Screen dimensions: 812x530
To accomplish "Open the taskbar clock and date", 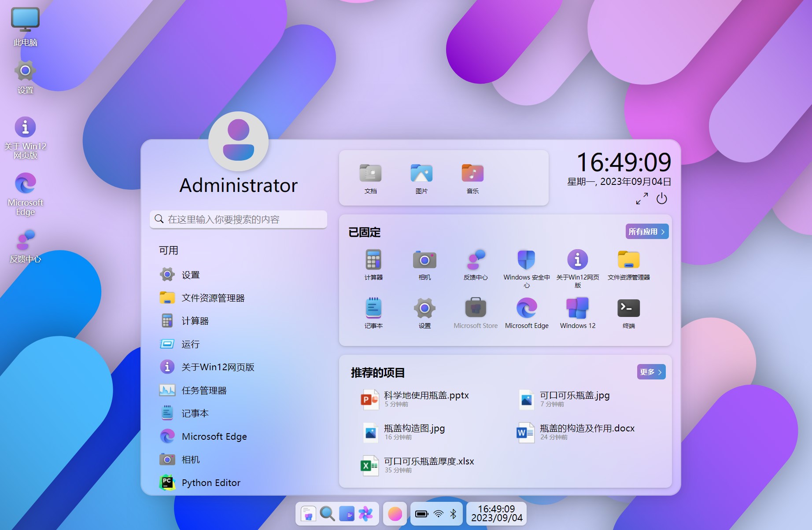I will click(x=497, y=514).
